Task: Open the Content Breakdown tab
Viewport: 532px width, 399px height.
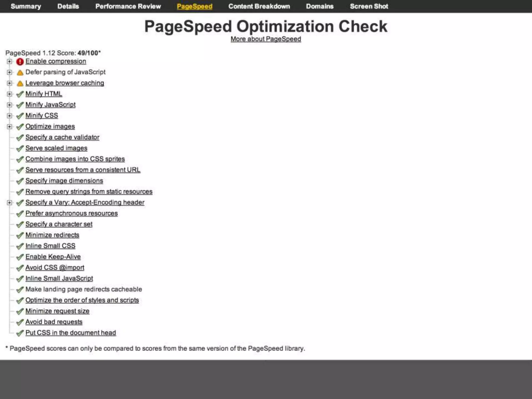Action: pyautogui.click(x=259, y=6)
